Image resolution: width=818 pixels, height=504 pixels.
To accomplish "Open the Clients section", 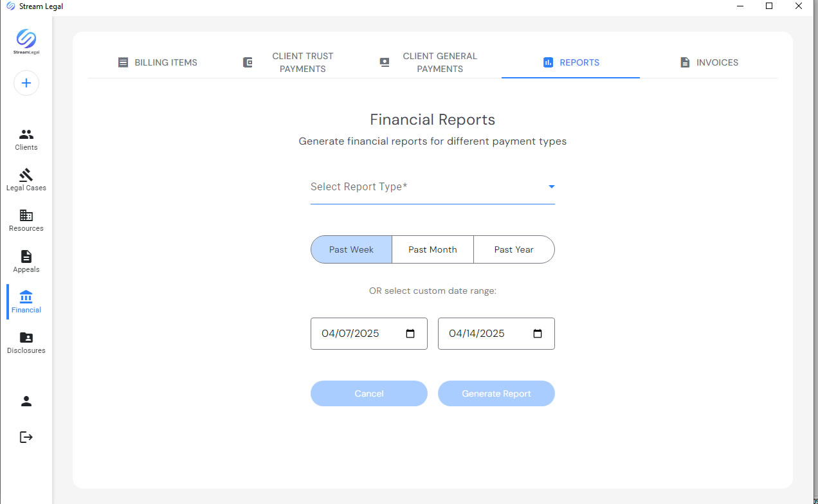I will (x=26, y=139).
